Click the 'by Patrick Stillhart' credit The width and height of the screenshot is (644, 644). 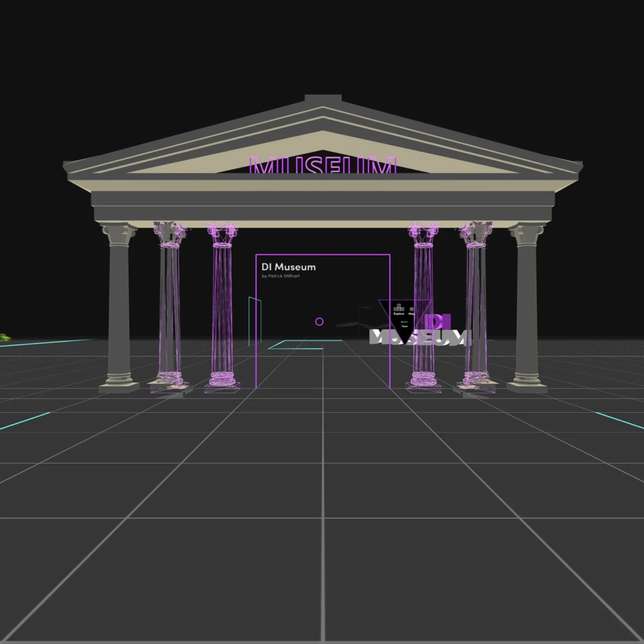pyautogui.click(x=281, y=276)
